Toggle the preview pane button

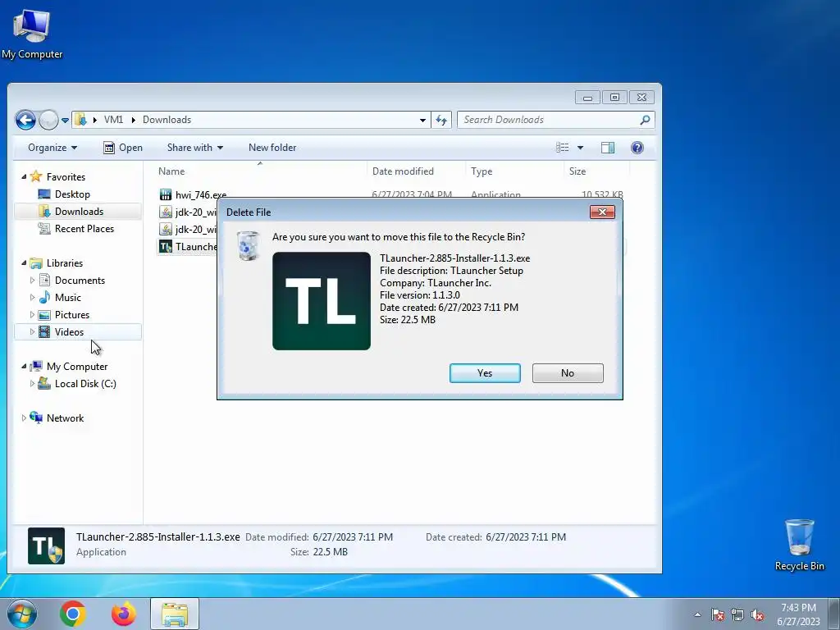pyautogui.click(x=608, y=148)
